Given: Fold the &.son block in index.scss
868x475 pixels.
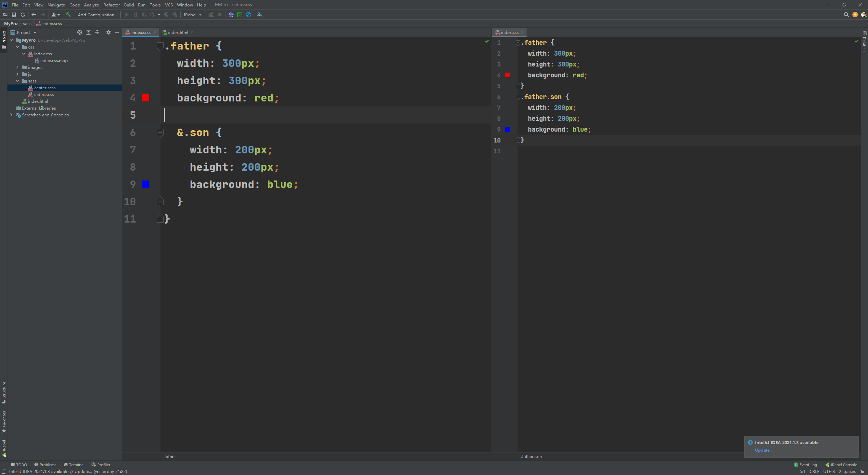Looking at the screenshot, I should (x=160, y=133).
